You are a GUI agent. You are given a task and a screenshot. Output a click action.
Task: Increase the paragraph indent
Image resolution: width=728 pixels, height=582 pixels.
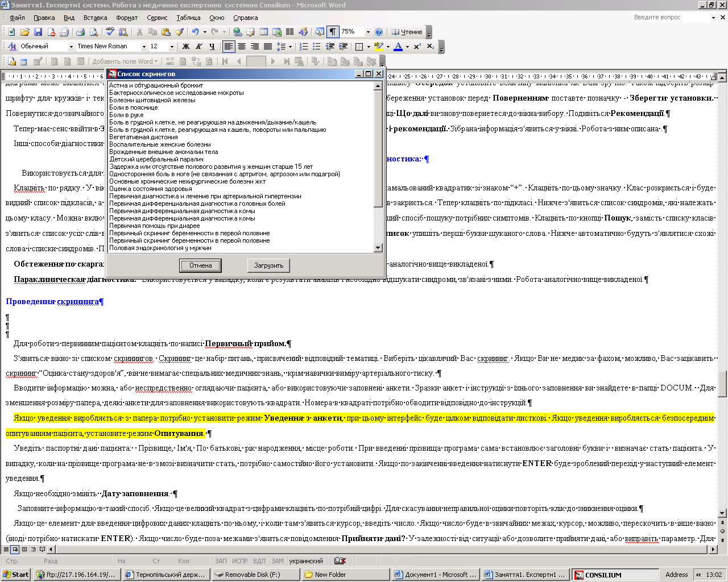(344, 47)
